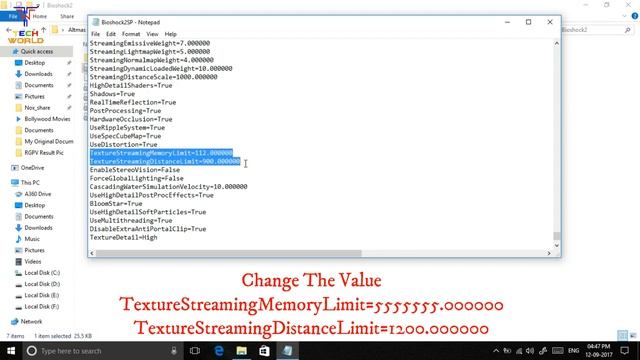This screenshot has height=360, width=640.
Task: Click the volume speaker tray icon
Action: [530, 351]
